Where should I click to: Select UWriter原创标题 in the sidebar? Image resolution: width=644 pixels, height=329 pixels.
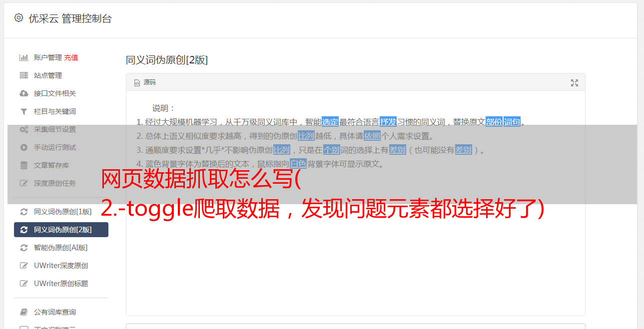(61, 284)
